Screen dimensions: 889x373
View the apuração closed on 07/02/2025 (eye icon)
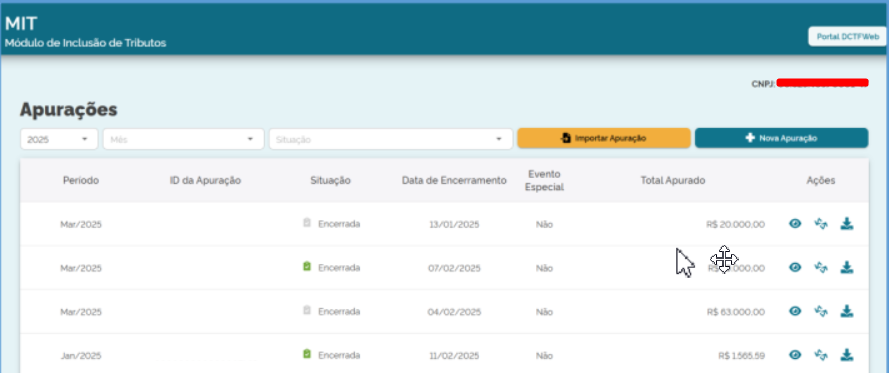pos(795,267)
